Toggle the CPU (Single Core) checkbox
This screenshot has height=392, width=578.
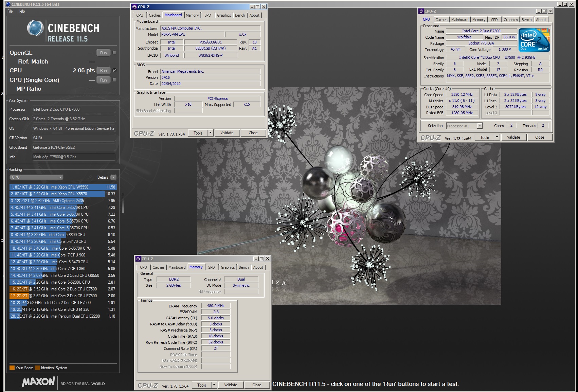114,80
